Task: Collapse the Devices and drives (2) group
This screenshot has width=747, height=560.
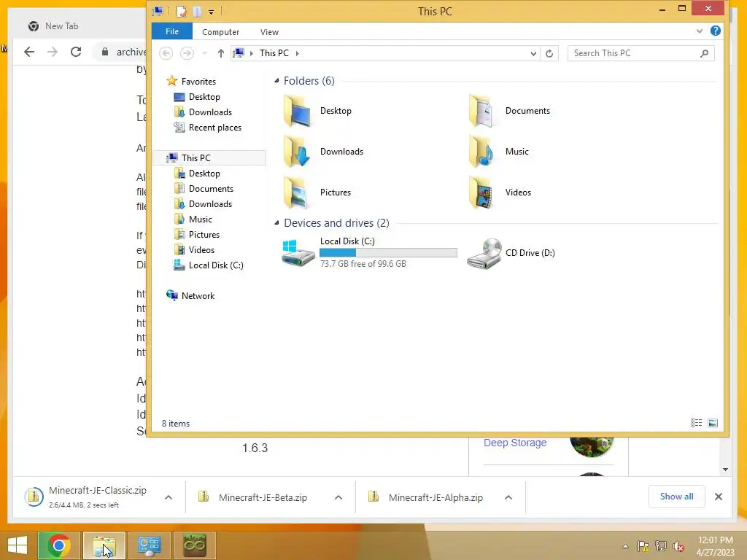Action: point(276,223)
